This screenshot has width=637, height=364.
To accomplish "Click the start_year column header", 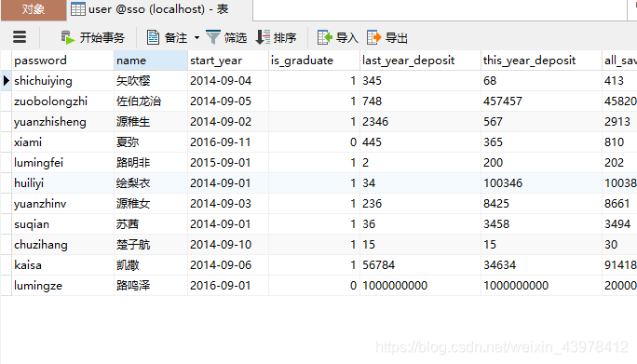I will pos(228,61).
